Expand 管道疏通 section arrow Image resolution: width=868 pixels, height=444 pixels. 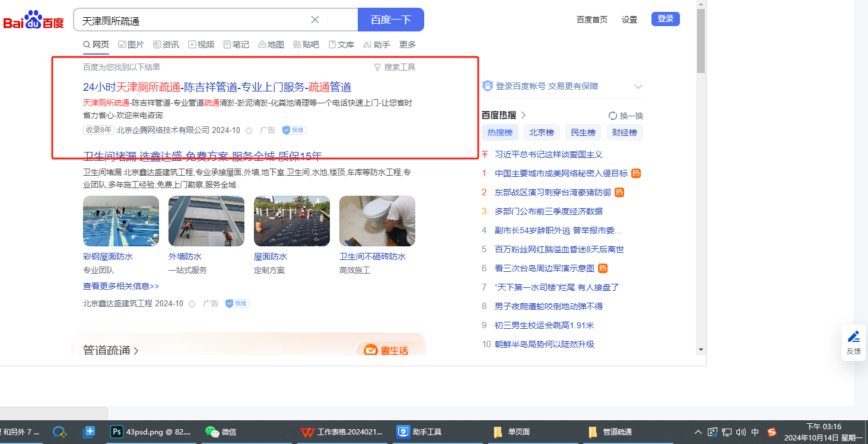[136, 351]
